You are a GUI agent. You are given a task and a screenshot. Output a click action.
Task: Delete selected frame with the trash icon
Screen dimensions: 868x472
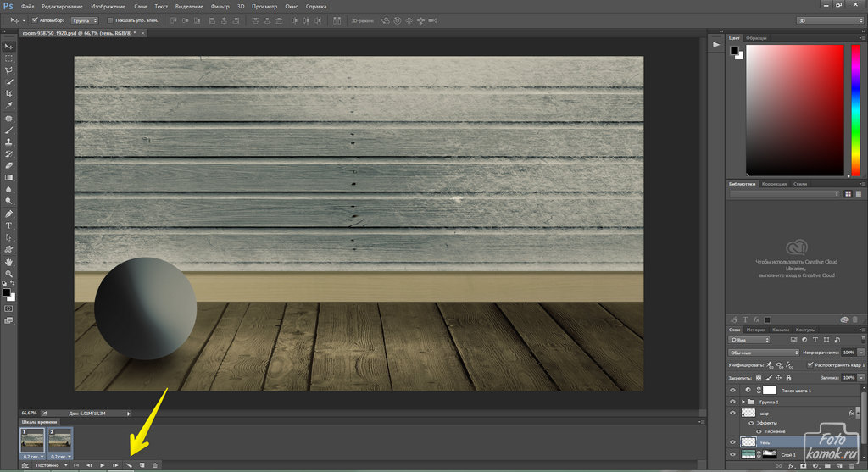tap(154, 465)
